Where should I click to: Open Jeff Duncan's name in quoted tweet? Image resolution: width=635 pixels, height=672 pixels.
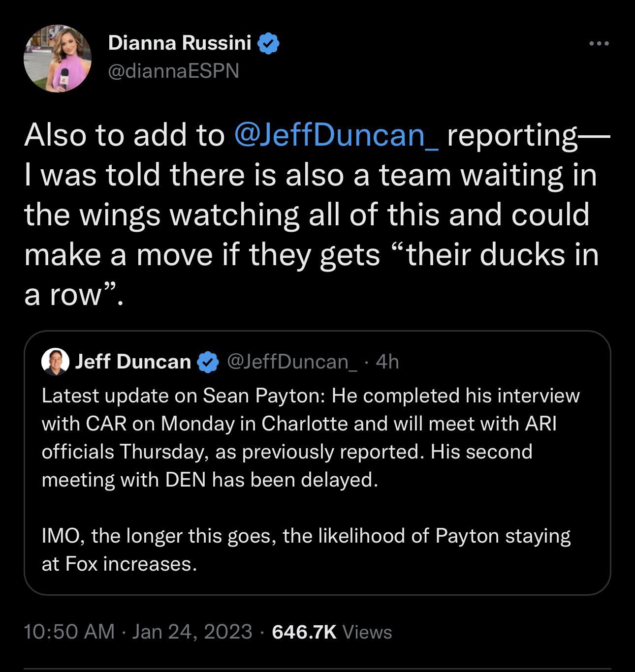[133, 362]
